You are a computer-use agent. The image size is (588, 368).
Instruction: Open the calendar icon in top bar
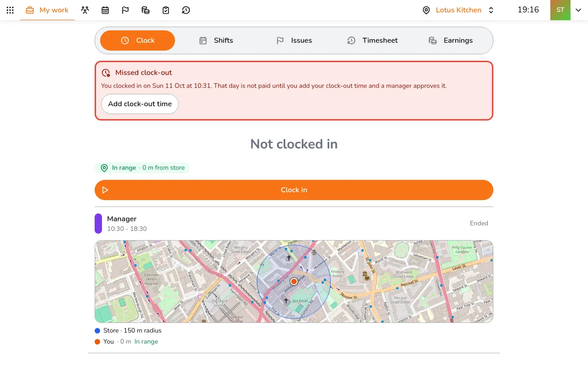click(105, 10)
